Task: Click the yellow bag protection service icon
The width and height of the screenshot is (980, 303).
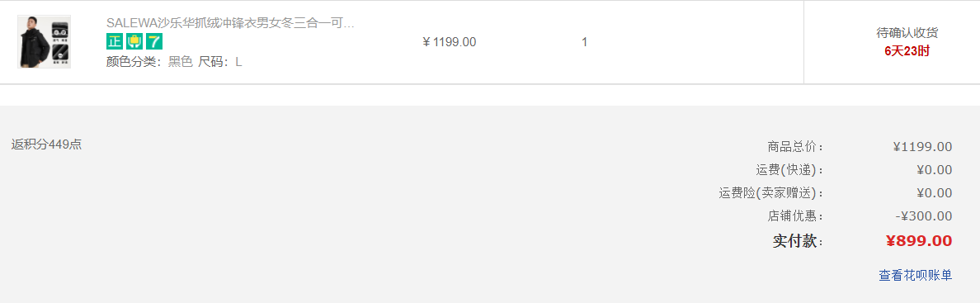Action: click(x=134, y=42)
